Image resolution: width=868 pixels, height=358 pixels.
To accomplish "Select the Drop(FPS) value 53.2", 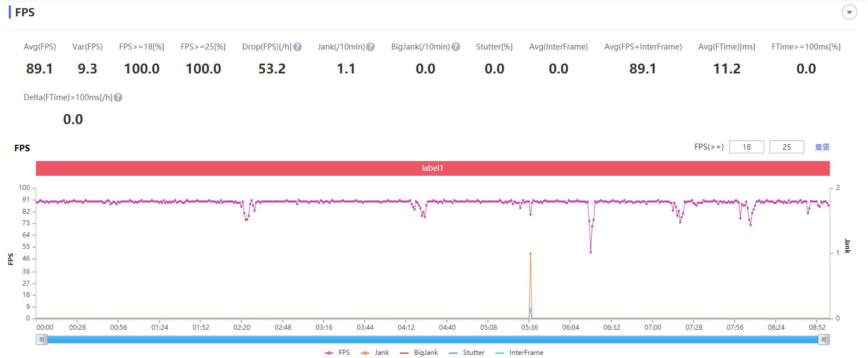I will pyautogui.click(x=272, y=69).
